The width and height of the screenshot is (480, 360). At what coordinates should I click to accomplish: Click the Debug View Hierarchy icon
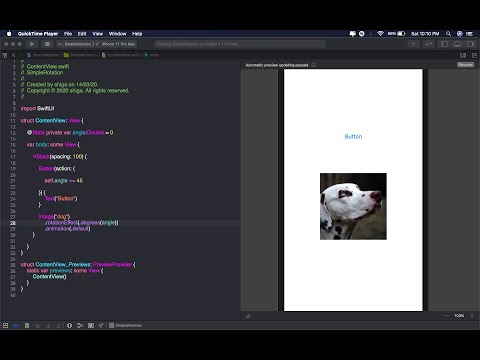pos(69,325)
